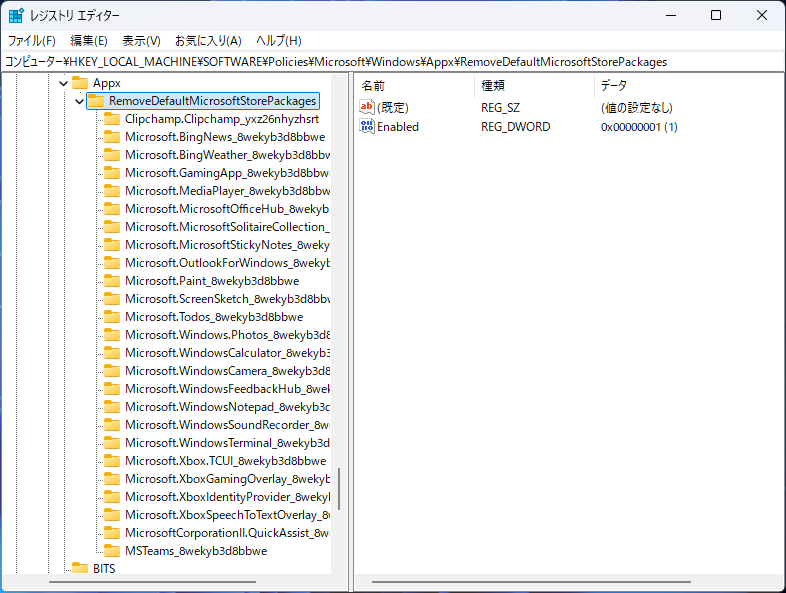Viewport: 786px width, 593px height.
Task: Select the Microsoft.Windows.Photos folder icon
Action: point(112,335)
